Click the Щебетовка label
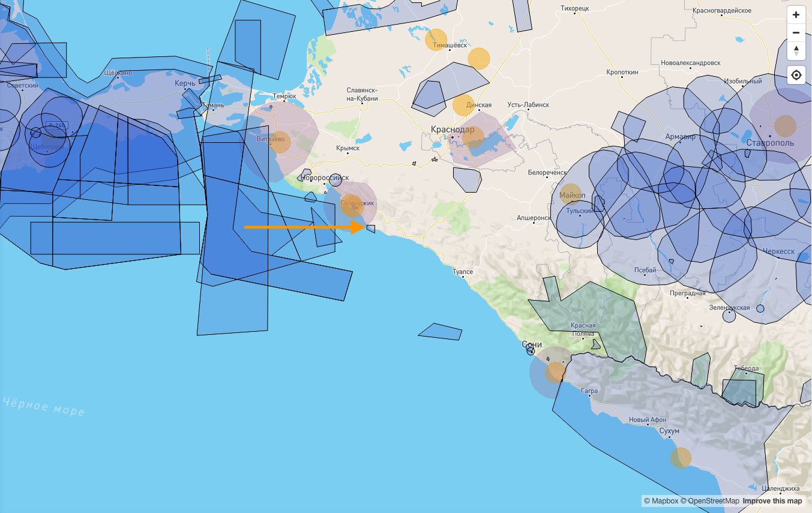Viewport: 812px width, 513px height. (46, 146)
